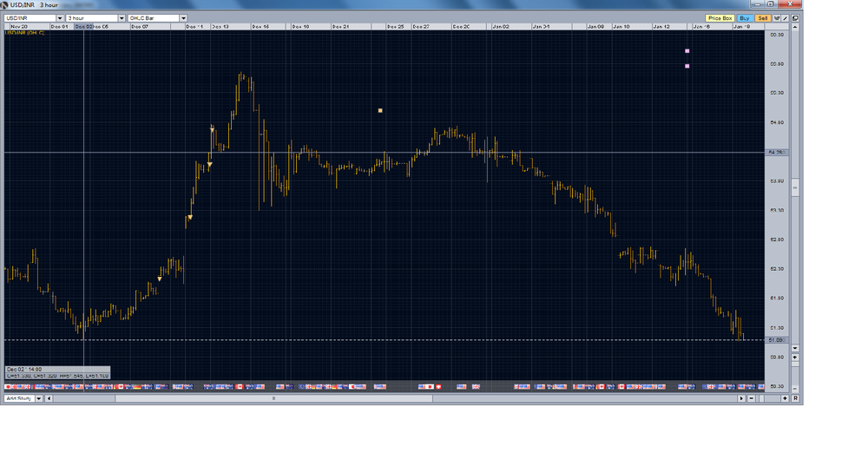Click the blue Buy button
Image resolution: width=868 pixels, height=466 pixels.
tap(745, 18)
